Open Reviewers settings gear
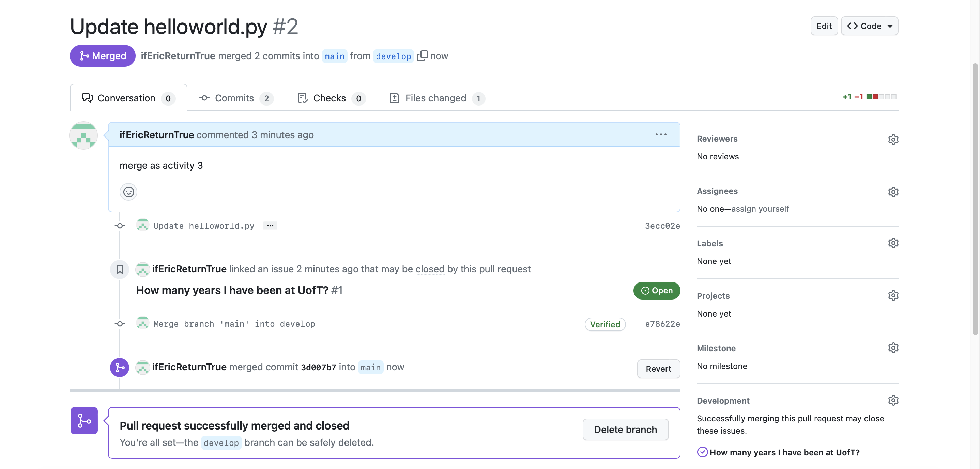This screenshot has width=980, height=469. pos(893,139)
